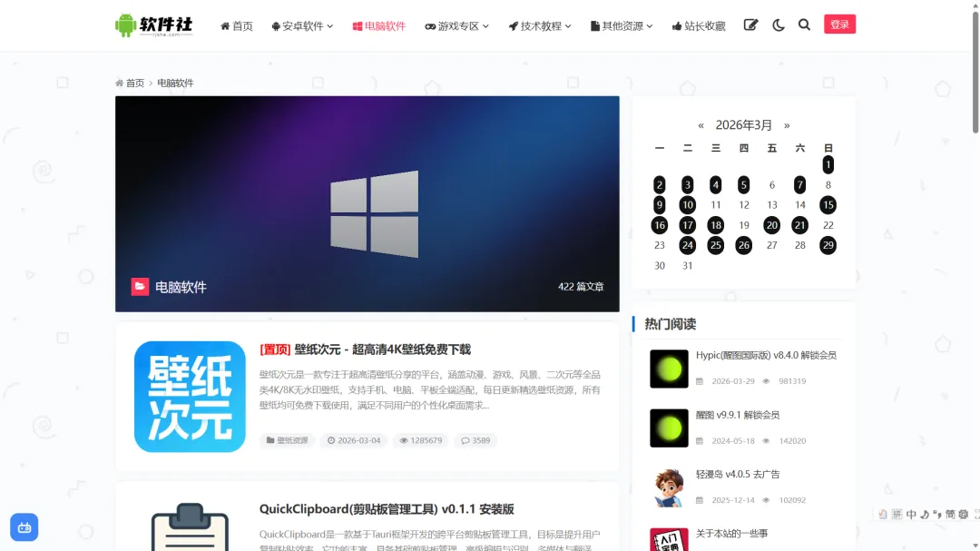
Task: Open 关于本站的一些事 article
Action: point(731,534)
